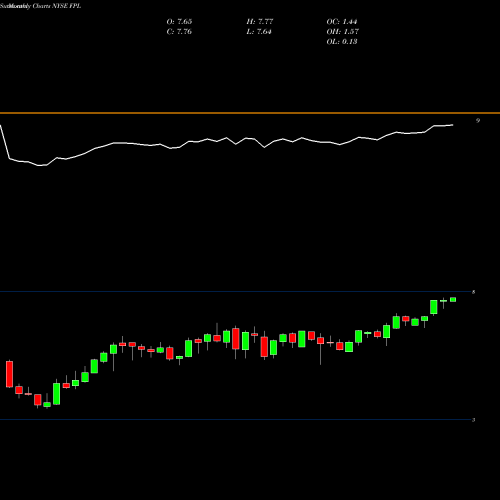The height and width of the screenshot is (500, 500).
Task: Click the first large red candle at the left edge
Action: point(9,374)
